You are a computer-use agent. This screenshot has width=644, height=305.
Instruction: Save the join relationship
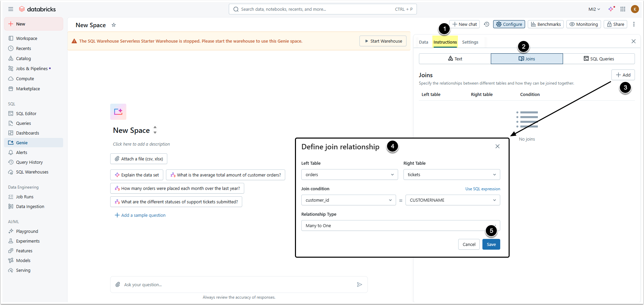(x=491, y=244)
